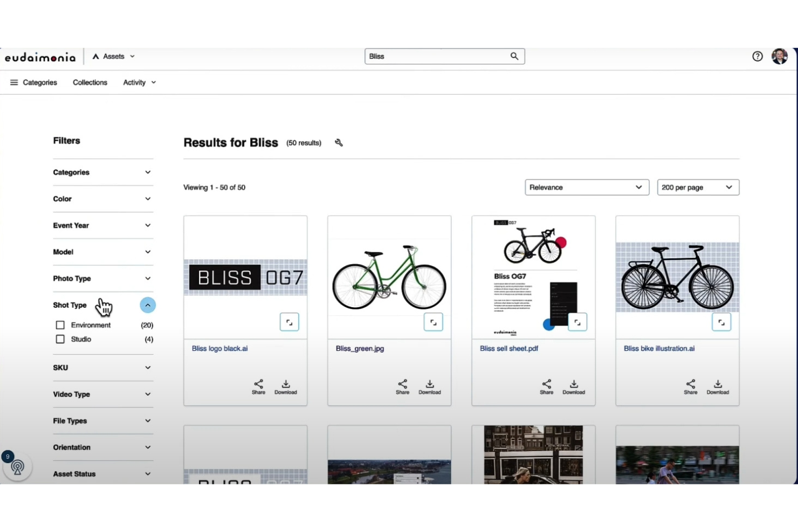Share Bliss bike illustration.ai
Viewport: 798px width, 532px height.
[x=691, y=387]
